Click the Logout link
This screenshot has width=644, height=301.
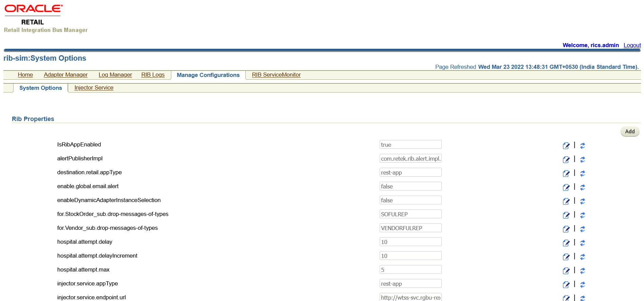pyautogui.click(x=632, y=45)
